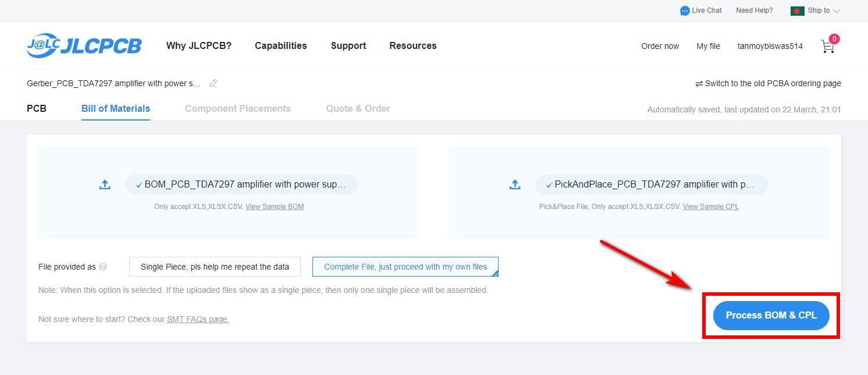The height and width of the screenshot is (375, 868).
Task: Select Single Piece, pls help me repeat option
Action: click(x=215, y=267)
